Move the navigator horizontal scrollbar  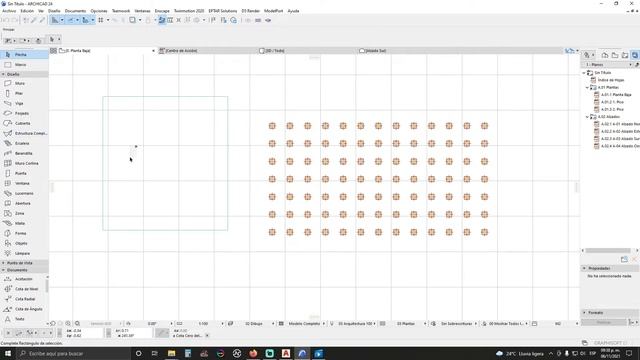(x=608, y=251)
